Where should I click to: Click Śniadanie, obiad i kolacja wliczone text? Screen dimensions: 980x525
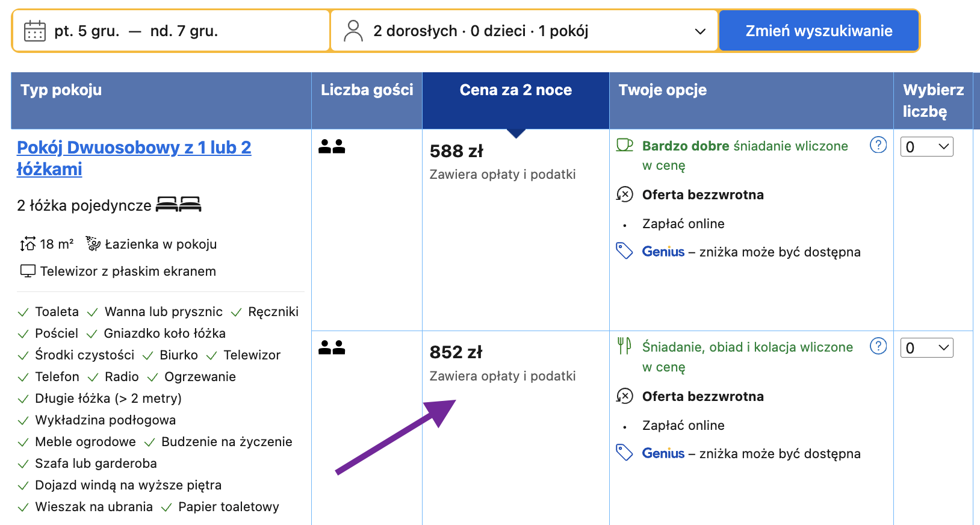pyautogui.click(x=748, y=356)
